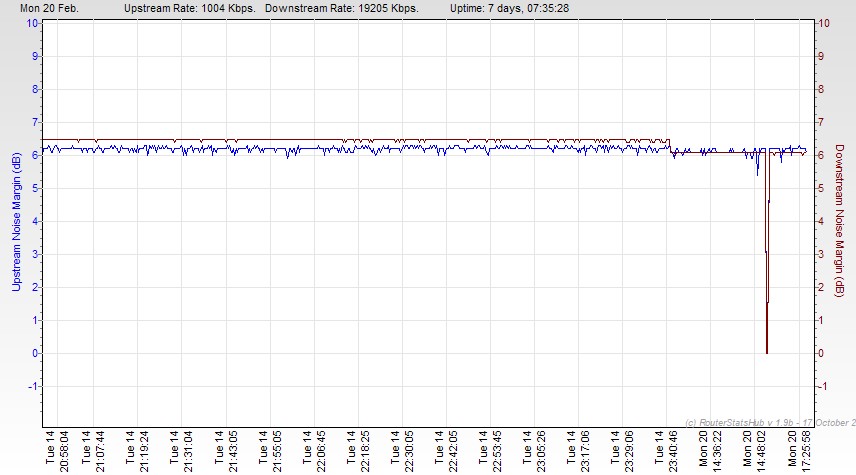
Task: Select the Tue 14 21:43:05 time label
Action: click(x=227, y=448)
